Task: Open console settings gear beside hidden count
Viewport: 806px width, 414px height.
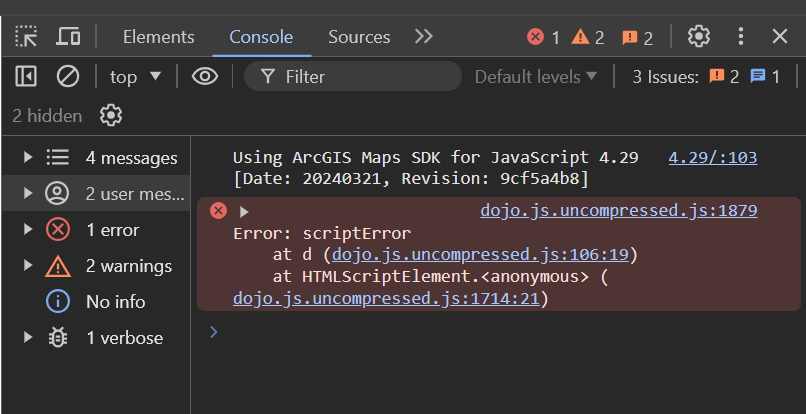Action: tap(111, 116)
